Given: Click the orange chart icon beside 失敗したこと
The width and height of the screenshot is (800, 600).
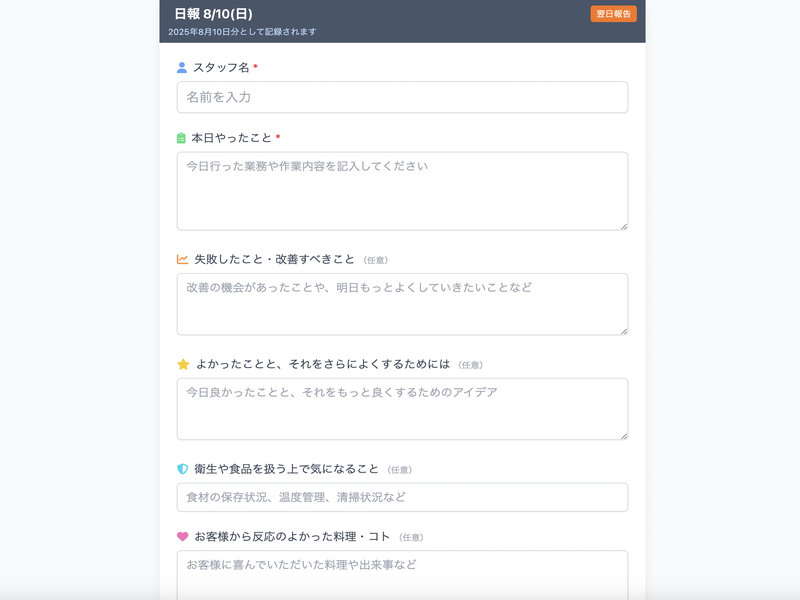Looking at the screenshot, I should pyautogui.click(x=182, y=259).
